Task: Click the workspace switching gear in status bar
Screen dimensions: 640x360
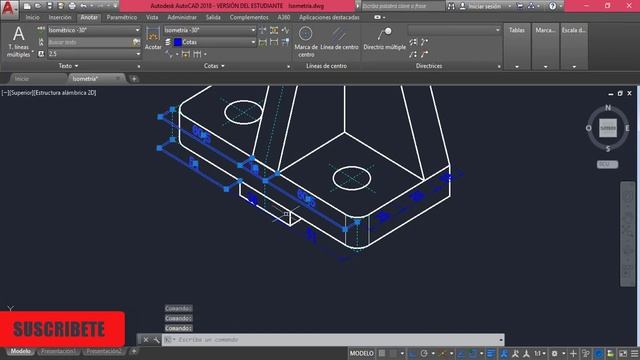Action: point(555,353)
